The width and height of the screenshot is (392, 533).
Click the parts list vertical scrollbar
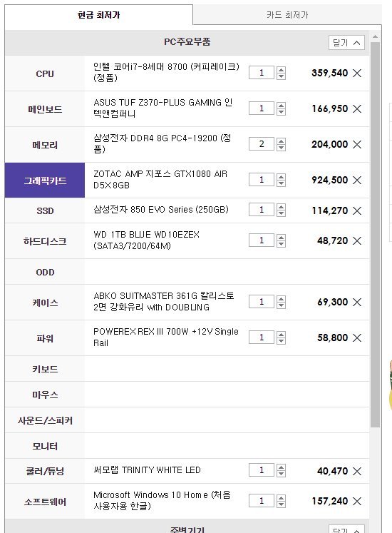[375, 235]
